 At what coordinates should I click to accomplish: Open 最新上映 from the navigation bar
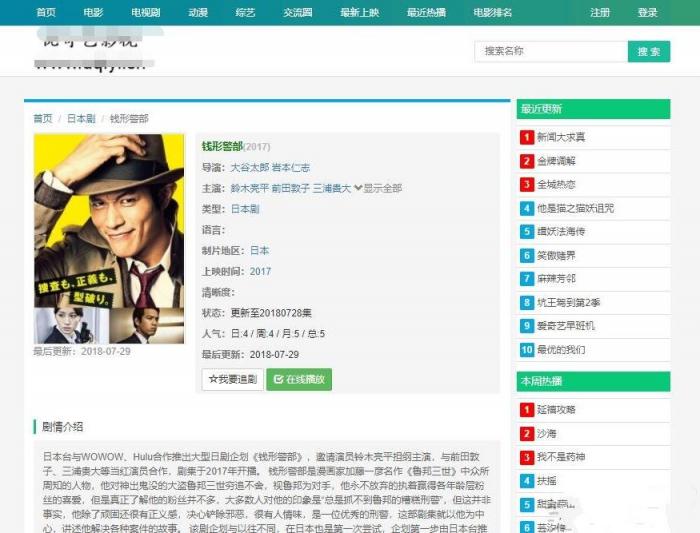click(x=359, y=13)
